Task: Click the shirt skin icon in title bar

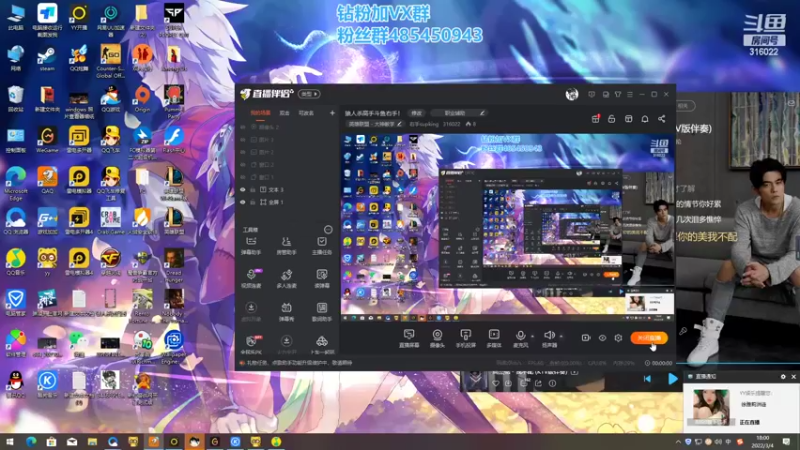Action: click(x=618, y=94)
